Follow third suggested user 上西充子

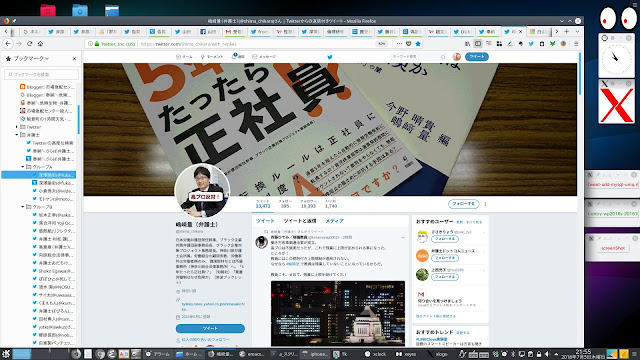(444, 277)
